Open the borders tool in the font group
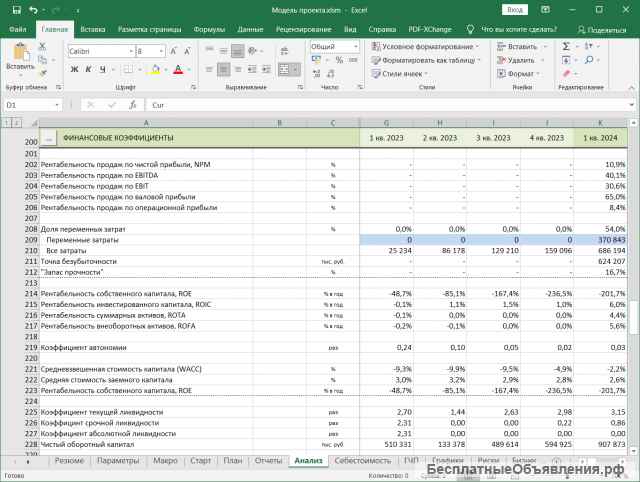The width and height of the screenshot is (640, 482). (127, 70)
